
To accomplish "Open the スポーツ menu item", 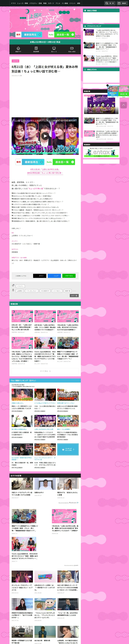I will coord(51,3).
